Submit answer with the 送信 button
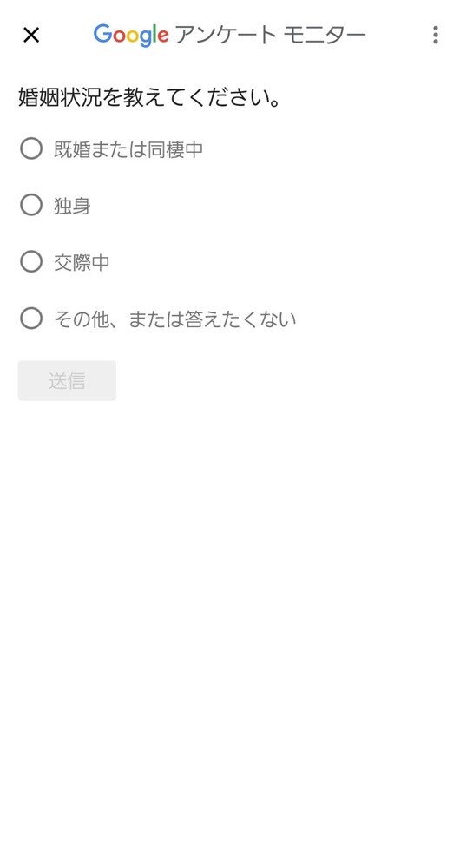This screenshot has width=460, height=868. tap(67, 381)
